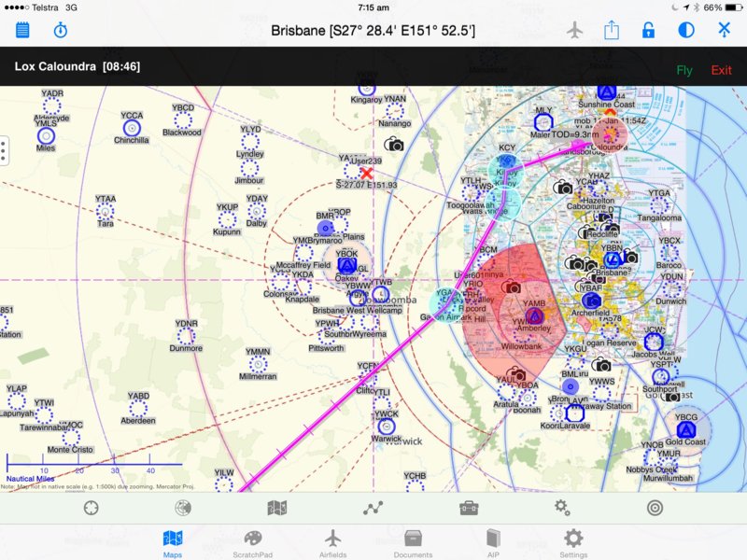Image resolution: width=747 pixels, height=560 pixels.
Task: Tap the blue crossed-pins icon at top right
Action: tap(724, 30)
